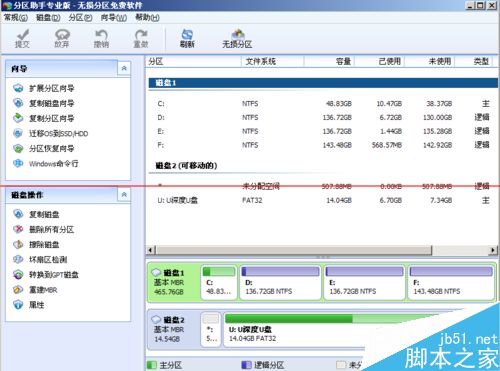Select the F: 143.48GB NTFS block
Screen dimensions: 500x371
point(451,282)
